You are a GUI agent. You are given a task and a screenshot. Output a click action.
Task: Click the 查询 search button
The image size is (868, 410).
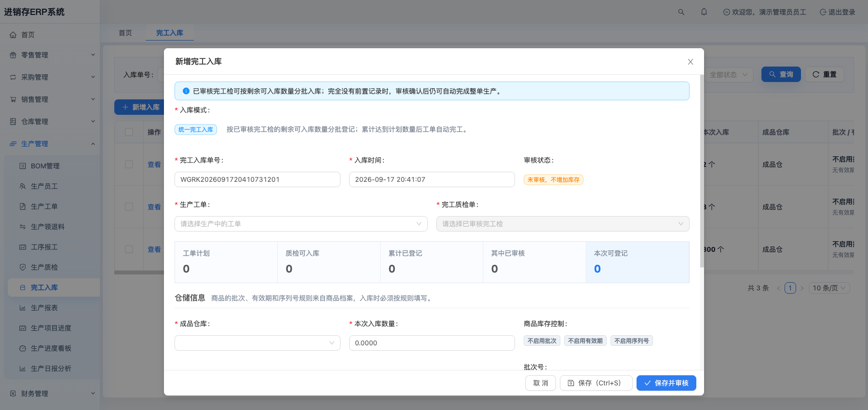[x=781, y=74]
